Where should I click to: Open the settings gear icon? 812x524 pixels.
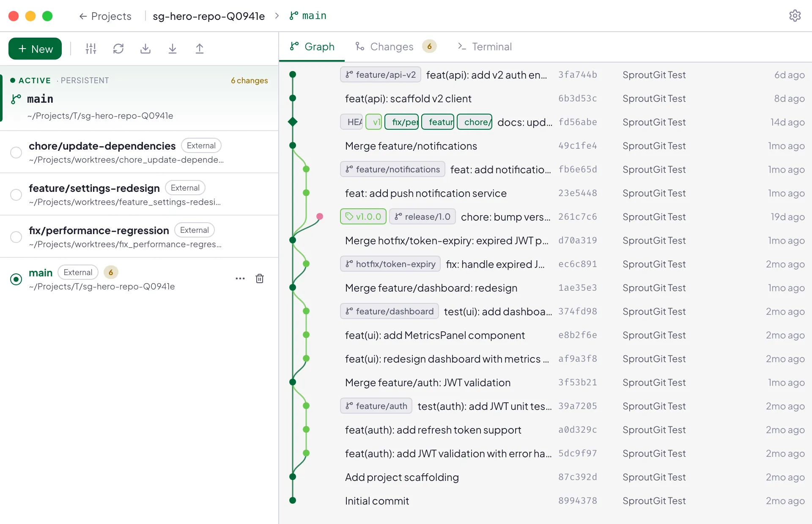point(795,16)
